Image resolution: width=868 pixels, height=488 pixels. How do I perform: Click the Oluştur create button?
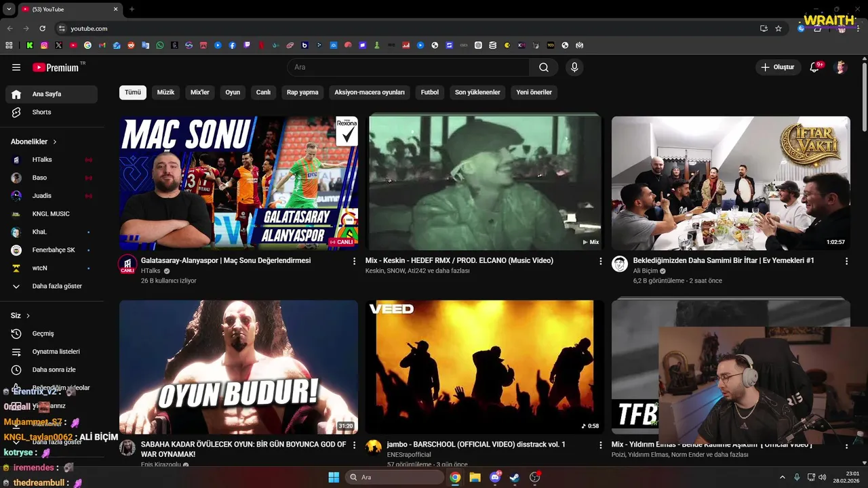[x=777, y=67]
